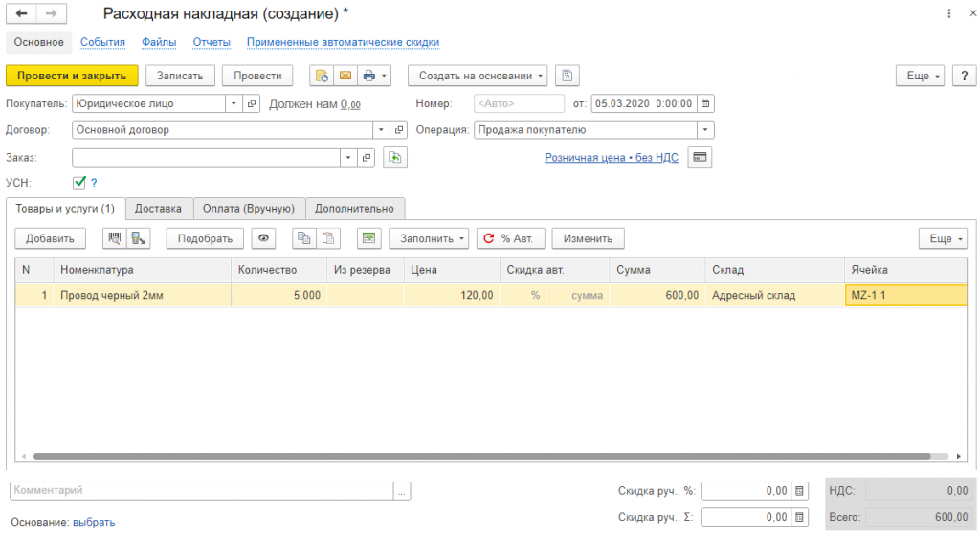The image size is (980, 538).
Task: Click Провести и закрыть
Action: coord(72,76)
